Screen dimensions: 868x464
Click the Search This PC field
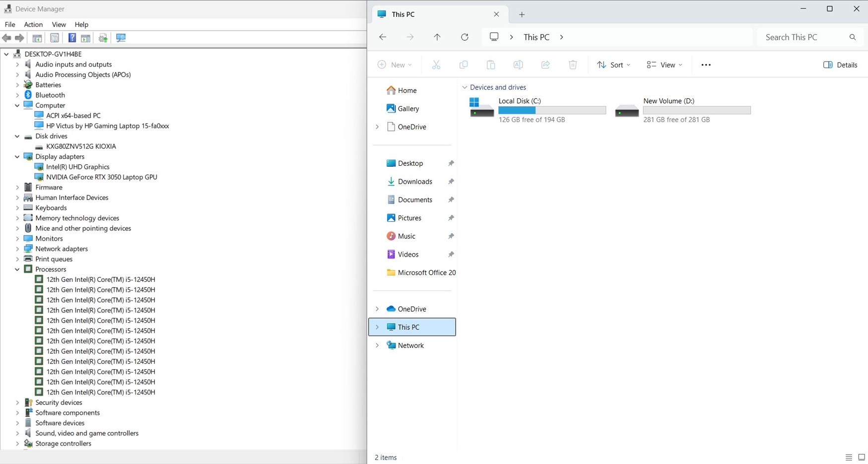tap(804, 37)
